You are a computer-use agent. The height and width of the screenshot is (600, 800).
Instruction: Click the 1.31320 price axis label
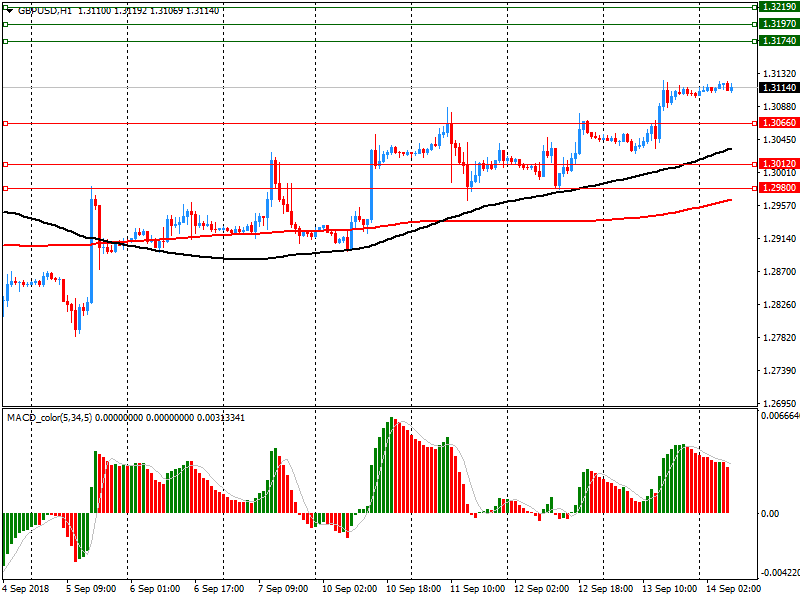coord(779,74)
